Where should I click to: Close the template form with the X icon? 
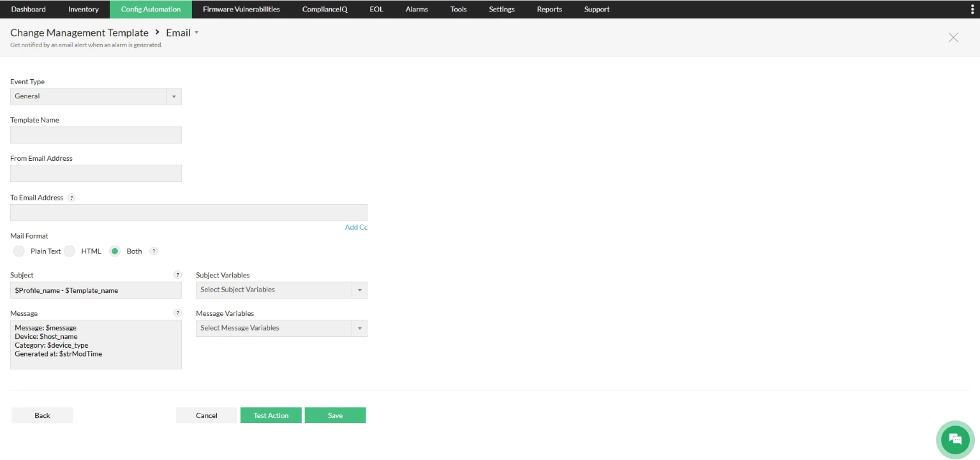(x=953, y=38)
